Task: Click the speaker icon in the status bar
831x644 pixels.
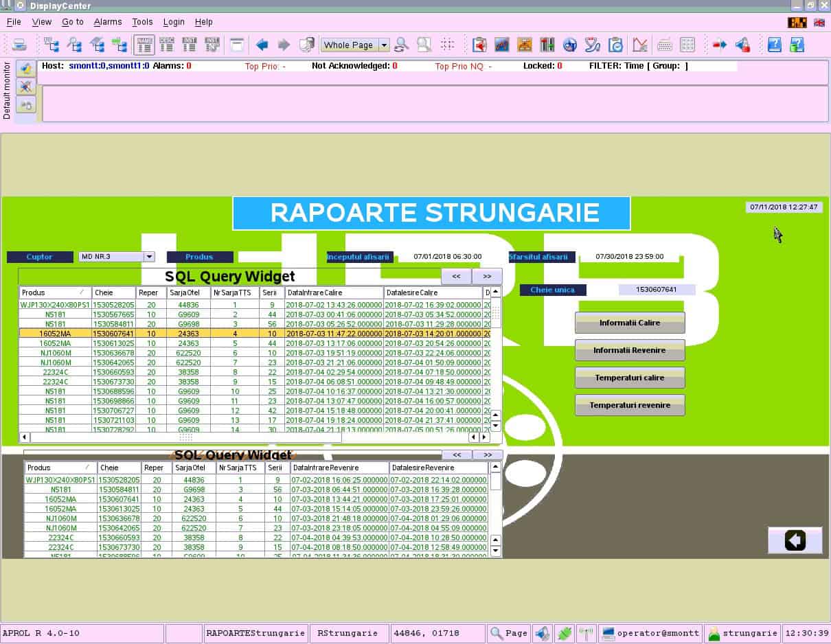Action: 542,633
